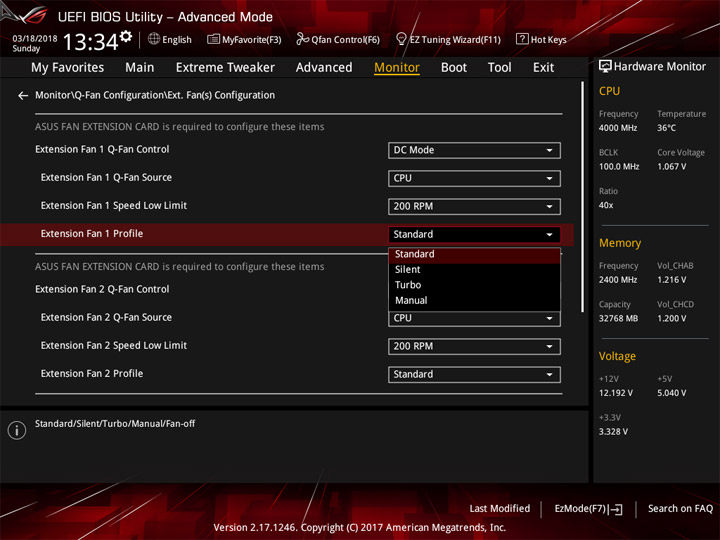Viewport: 720px width, 540px height.
Task: Click the +3.3V 3.328 V reading
Action: coord(613,432)
